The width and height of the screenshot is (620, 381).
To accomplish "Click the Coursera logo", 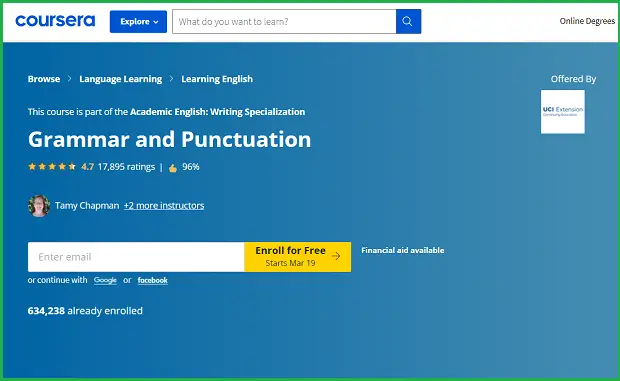I will (55, 21).
